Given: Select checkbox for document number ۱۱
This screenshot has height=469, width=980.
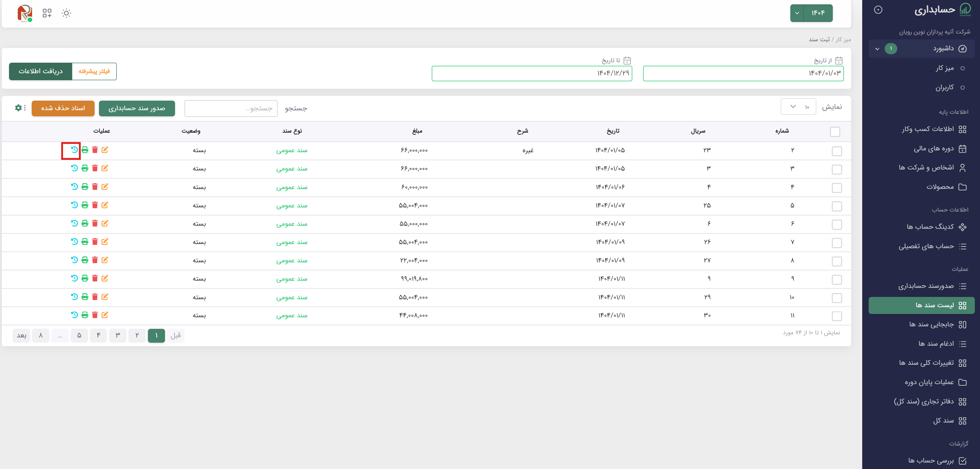Looking at the screenshot, I should (837, 316).
